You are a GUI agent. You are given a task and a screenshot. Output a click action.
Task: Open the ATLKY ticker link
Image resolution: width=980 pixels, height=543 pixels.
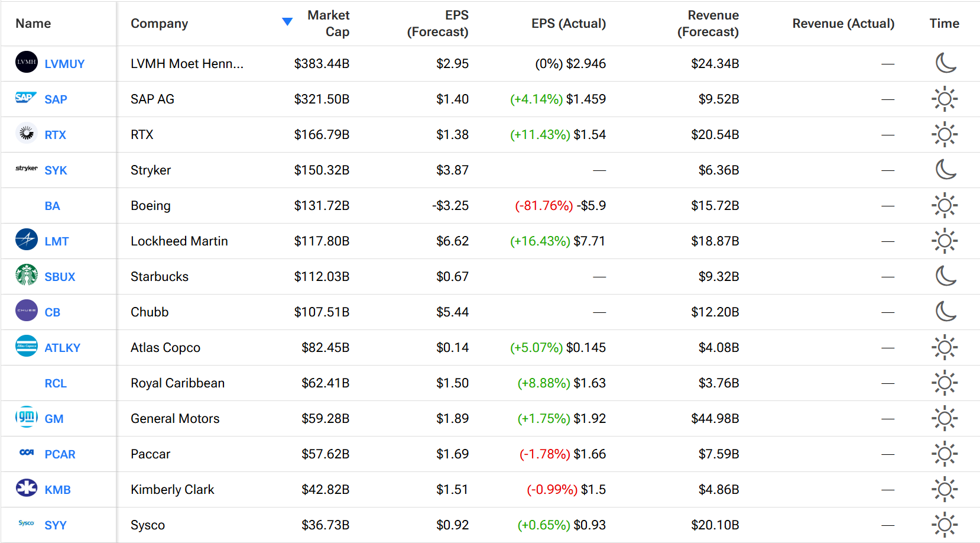tap(62, 348)
